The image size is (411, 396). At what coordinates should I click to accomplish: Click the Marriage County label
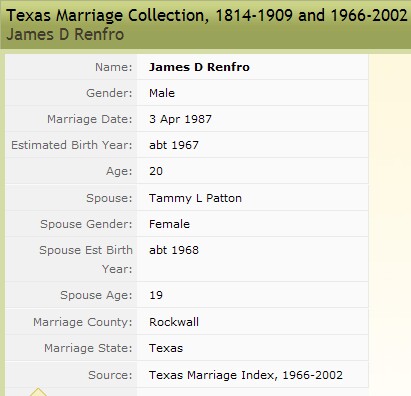pyautogui.click(x=83, y=322)
